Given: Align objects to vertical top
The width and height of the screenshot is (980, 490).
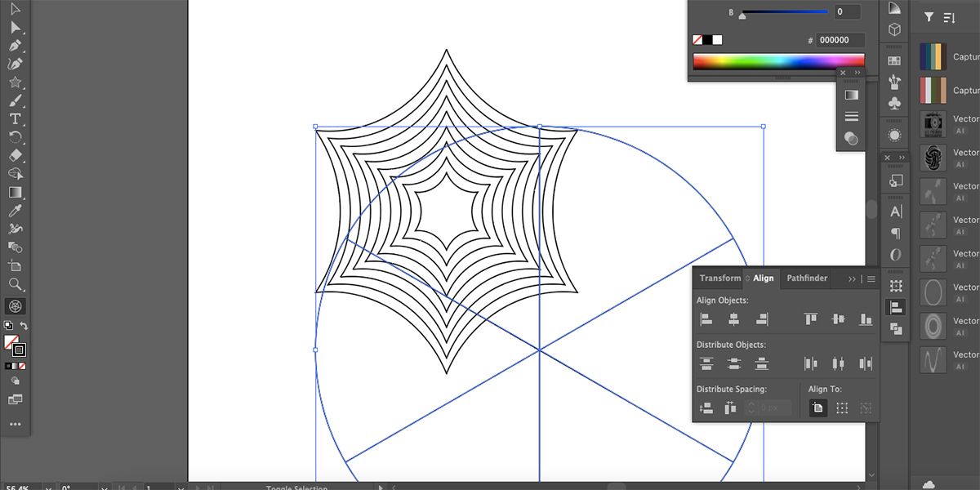Looking at the screenshot, I should click(x=810, y=319).
